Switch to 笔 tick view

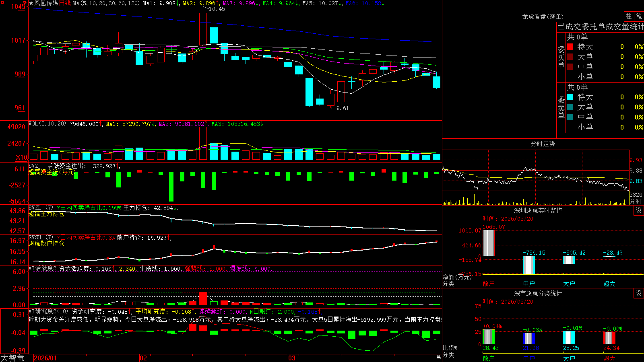[639, 16]
